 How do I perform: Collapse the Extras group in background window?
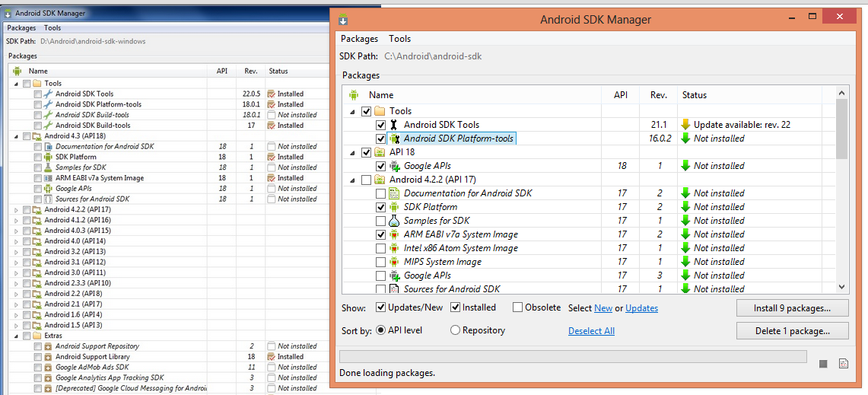click(x=16, y=336)
